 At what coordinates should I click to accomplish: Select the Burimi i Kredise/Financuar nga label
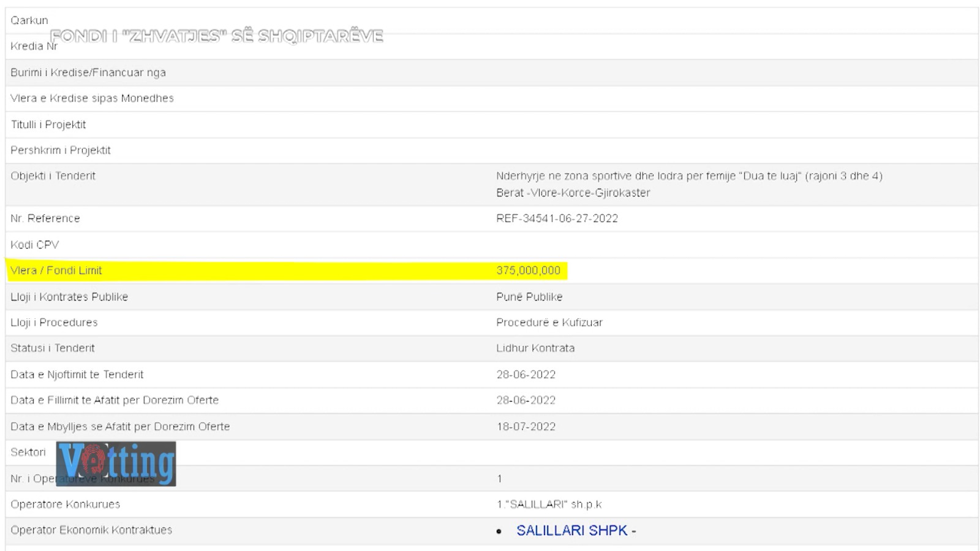88,73
